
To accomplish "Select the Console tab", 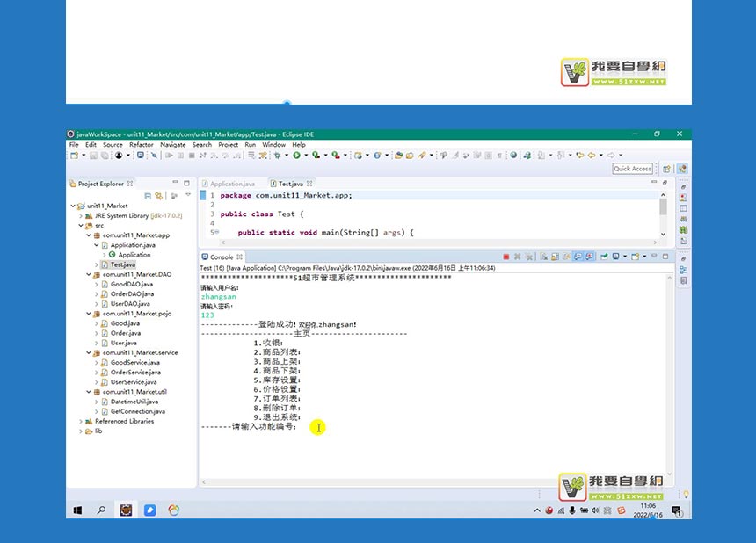I will 222,257.
